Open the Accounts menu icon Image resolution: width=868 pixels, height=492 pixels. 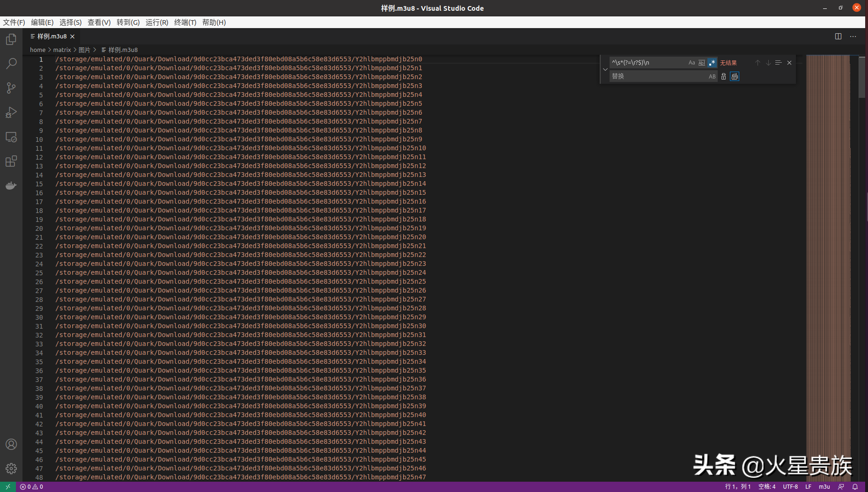(11, 444)
